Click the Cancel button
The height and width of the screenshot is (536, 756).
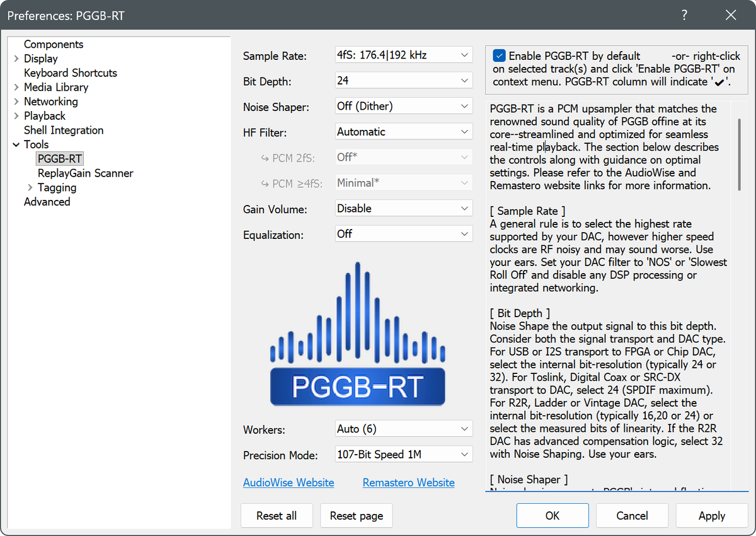click(x=632, y=515)
